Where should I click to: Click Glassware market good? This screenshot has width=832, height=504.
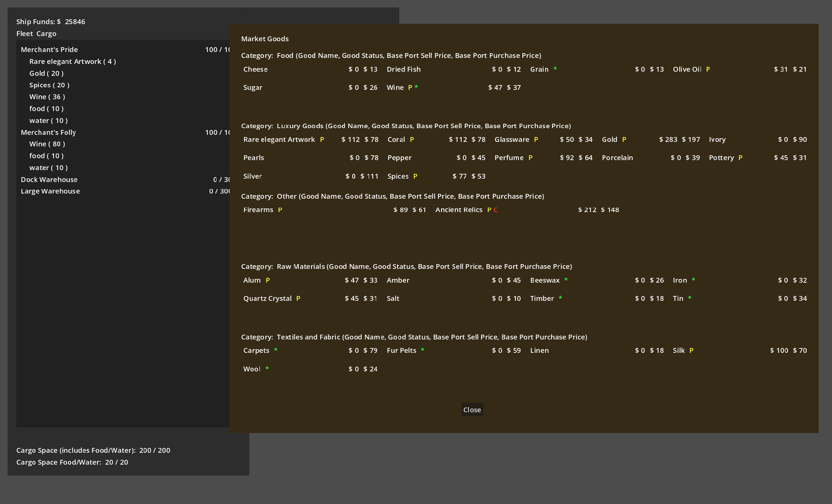click(x=512, y=139)
